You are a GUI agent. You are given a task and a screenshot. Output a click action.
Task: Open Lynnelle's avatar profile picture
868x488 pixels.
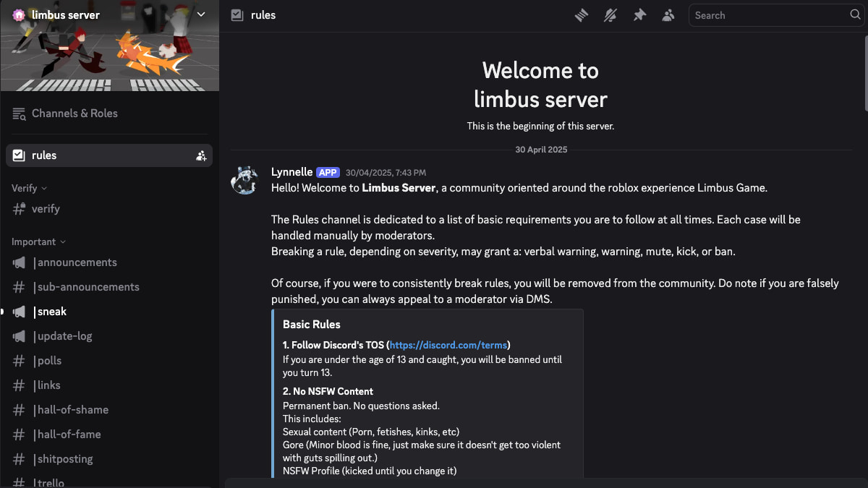(x=244, y=180)
